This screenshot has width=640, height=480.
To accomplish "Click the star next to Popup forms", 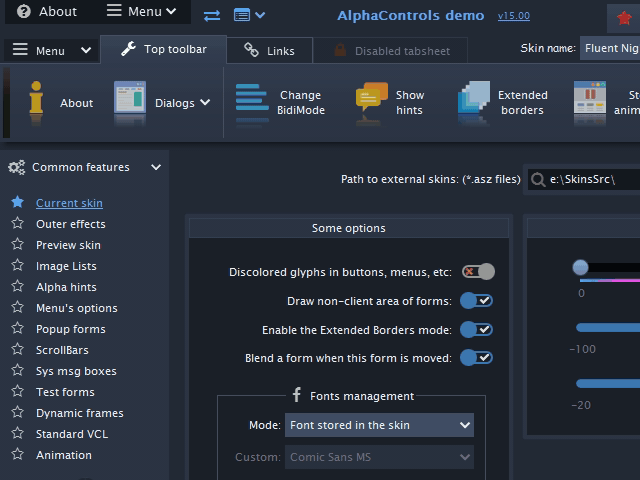I will coord(18,328).
